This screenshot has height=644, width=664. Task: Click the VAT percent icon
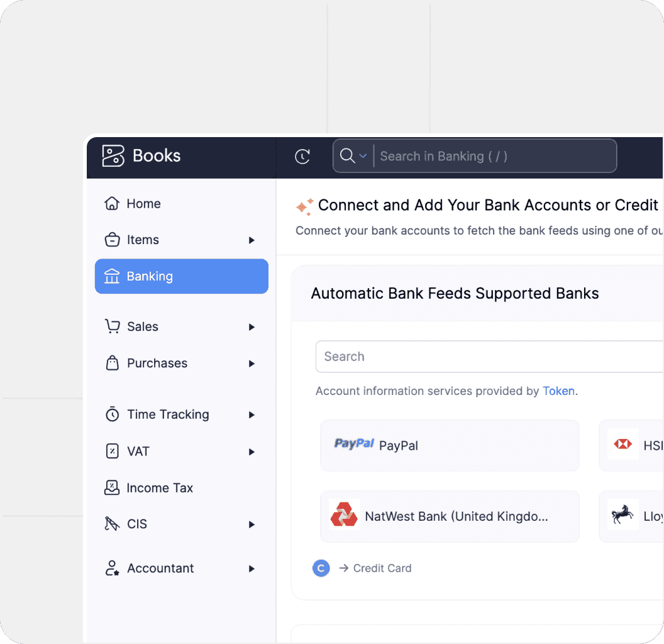[112, 451]
